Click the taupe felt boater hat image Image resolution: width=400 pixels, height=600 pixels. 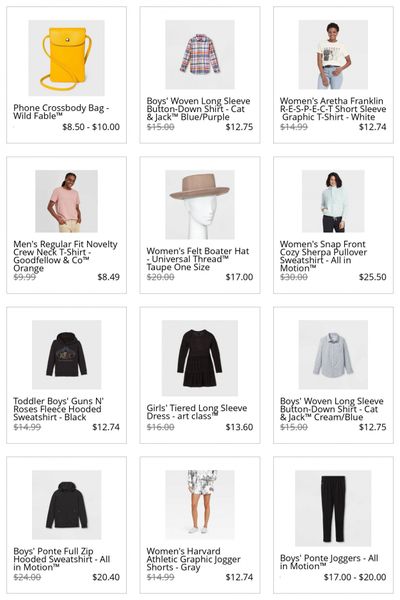[x=200, y=205]
